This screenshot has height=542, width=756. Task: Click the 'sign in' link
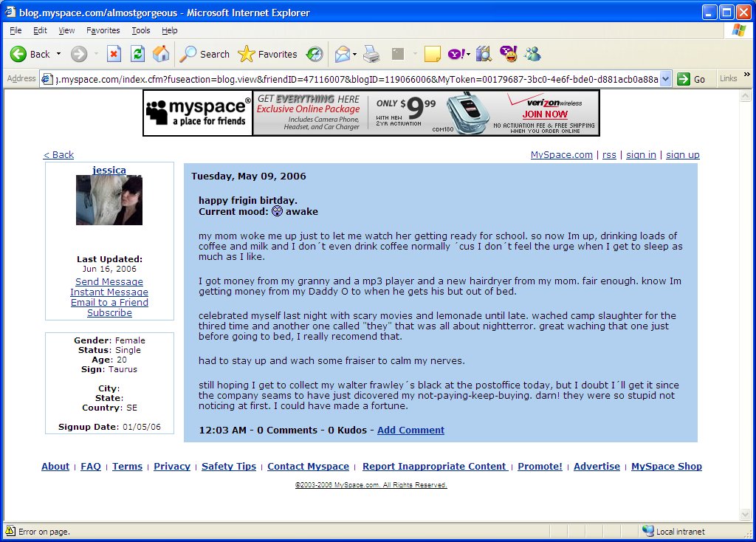point(642,155)
